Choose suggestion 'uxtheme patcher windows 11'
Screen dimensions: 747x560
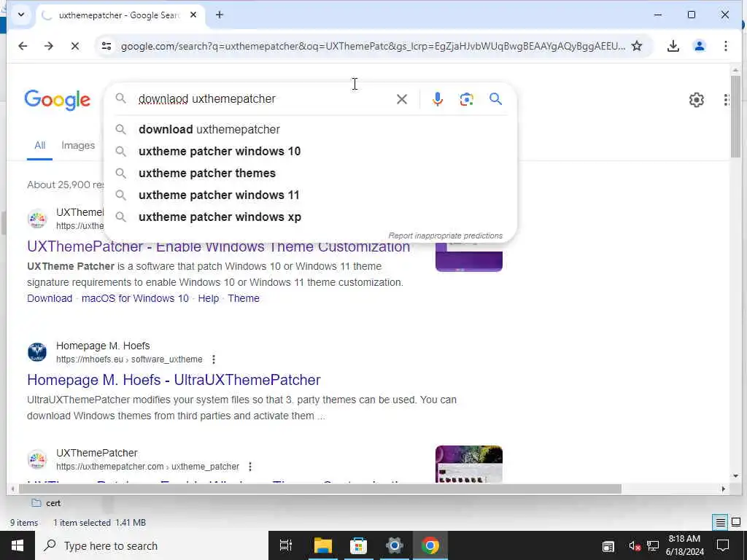click(310, 195)
